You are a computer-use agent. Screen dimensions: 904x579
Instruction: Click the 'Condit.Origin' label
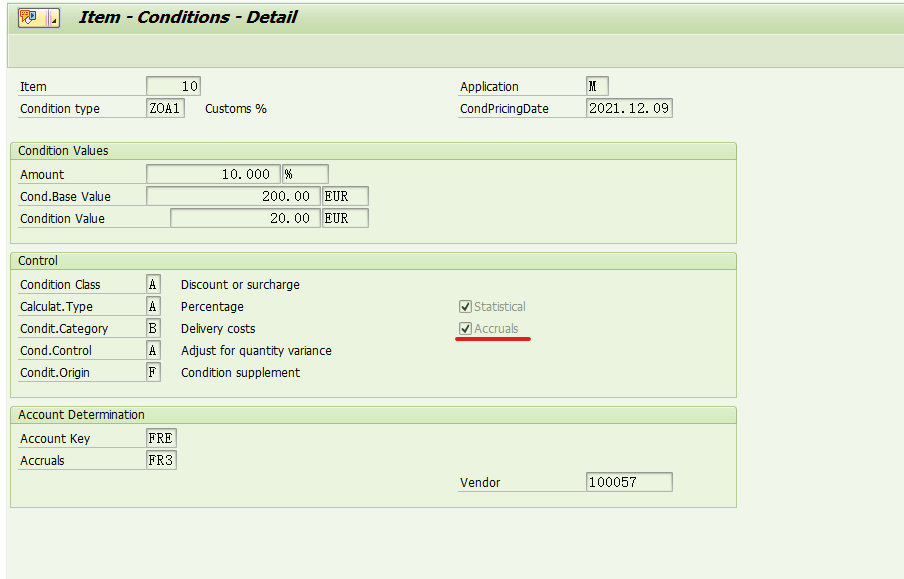[55, 373]
